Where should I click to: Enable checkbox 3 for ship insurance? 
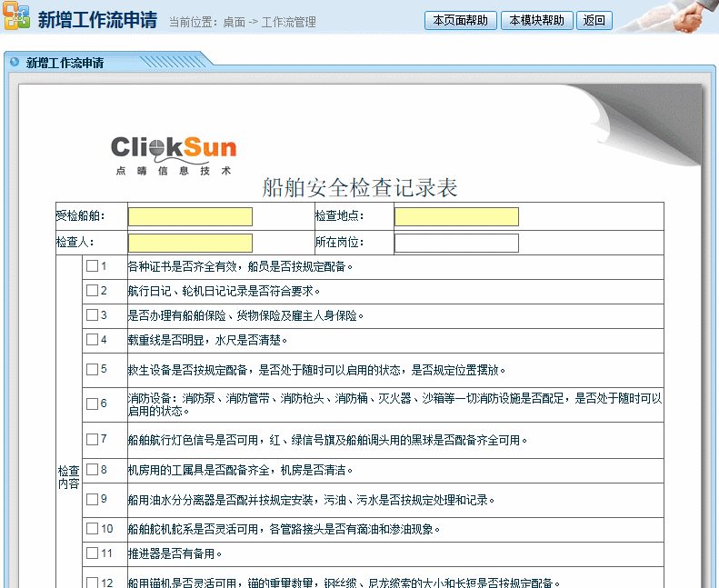[x=92, y=315]
